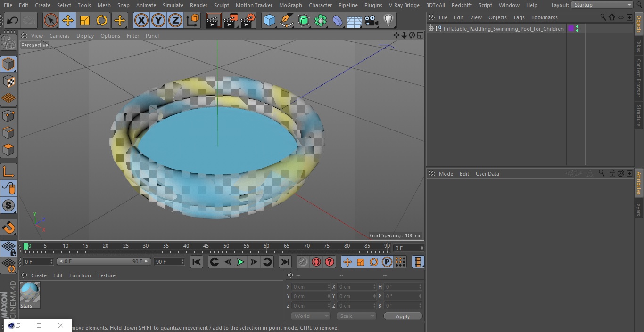644x332 pixels.
Task: Switch to the Layers side tab
Action: coord(639,209)
